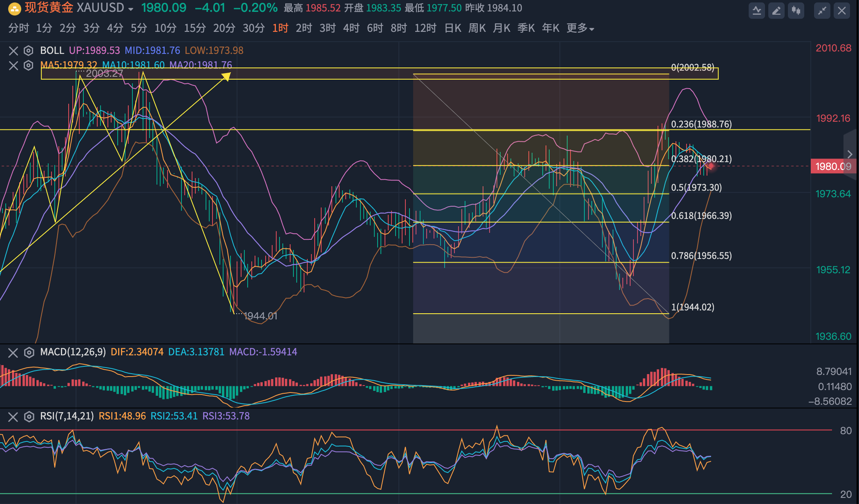This screenshot has width=859, height=504.
Task: Click the RSI(7,14,21) indicator label
Action: click(x=67, y=416)
